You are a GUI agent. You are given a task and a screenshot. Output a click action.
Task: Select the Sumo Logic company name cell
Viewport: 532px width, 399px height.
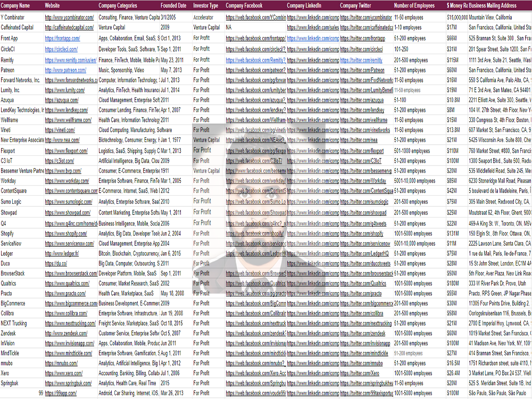(x=11, y=202)
